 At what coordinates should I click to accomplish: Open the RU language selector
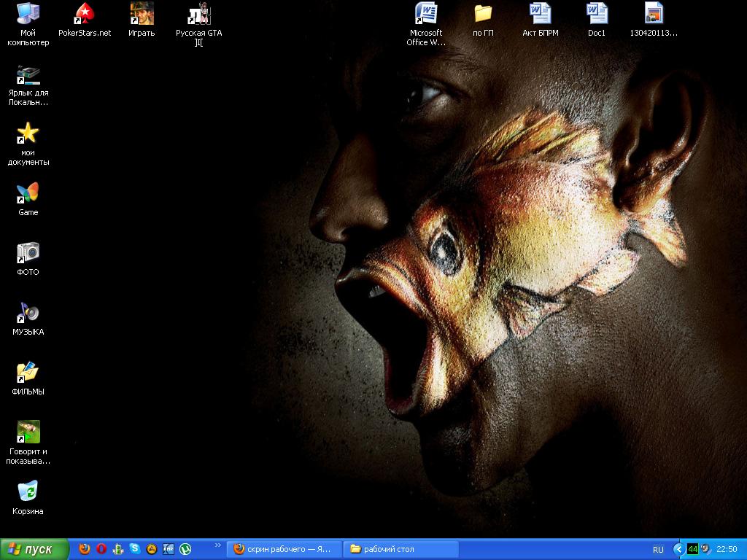[x=658, y=549]
